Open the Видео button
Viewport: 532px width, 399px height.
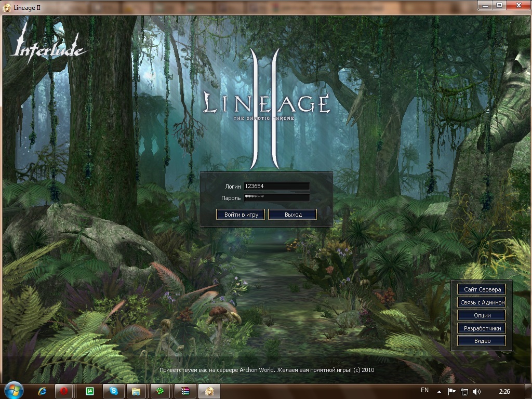point(482,341)
